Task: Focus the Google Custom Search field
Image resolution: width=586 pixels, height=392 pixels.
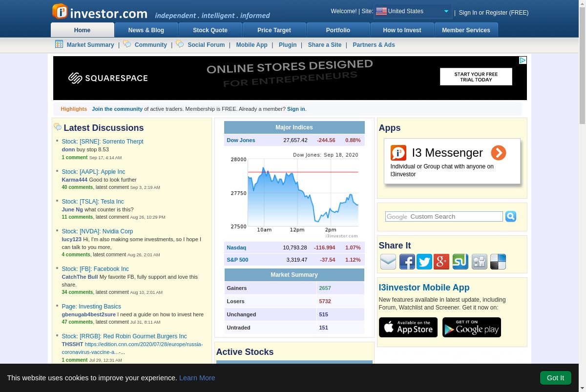Action: pos(444,216)
